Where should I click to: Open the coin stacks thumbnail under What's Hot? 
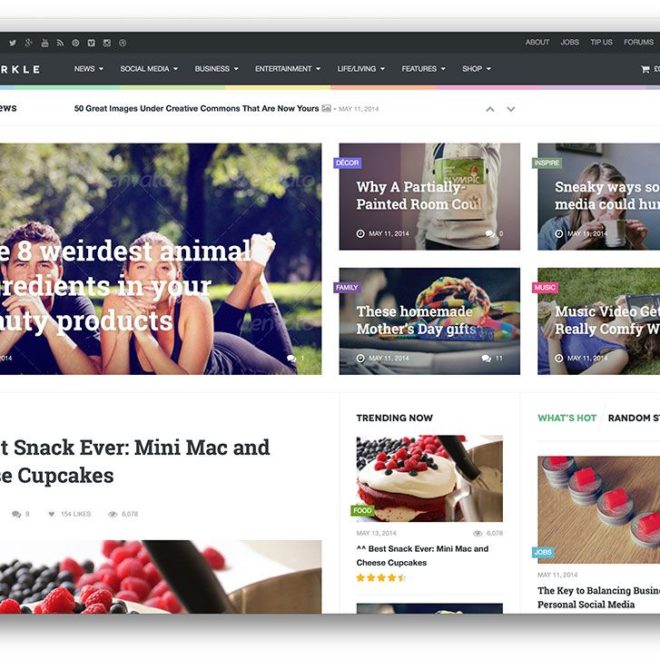click(x=599, y=510)
